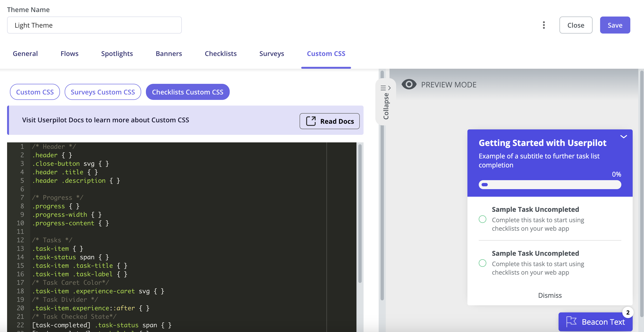The image size is (644, 332).
Task: Click line number 11 in gutter
Action: [20, 231]
